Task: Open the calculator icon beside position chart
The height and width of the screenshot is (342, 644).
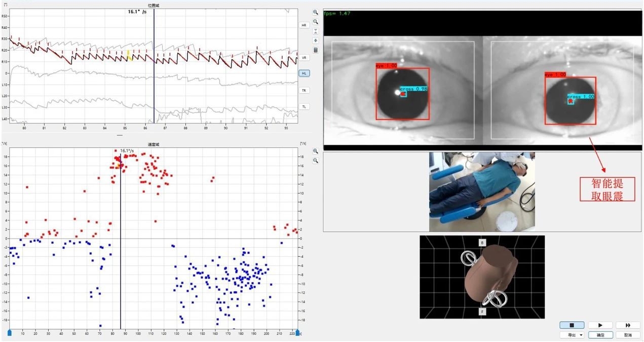Action: coord(316,50)
